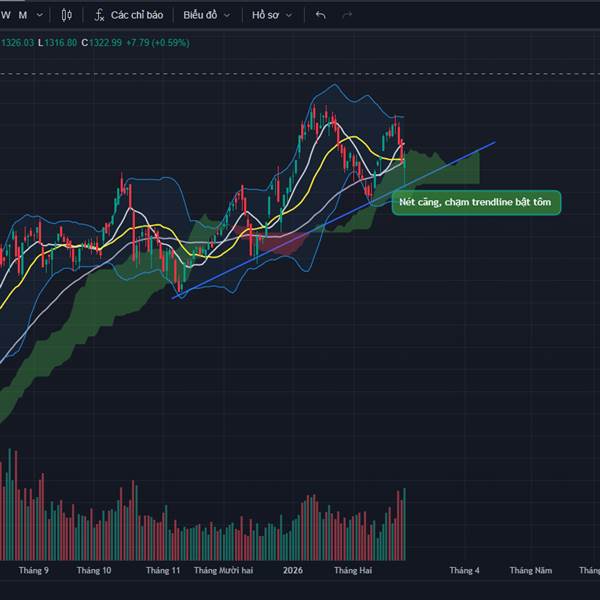The image size is (600, 600).
Task: Select the green "Nét căng, chạm trendline" note
Action: coord(477,202)
